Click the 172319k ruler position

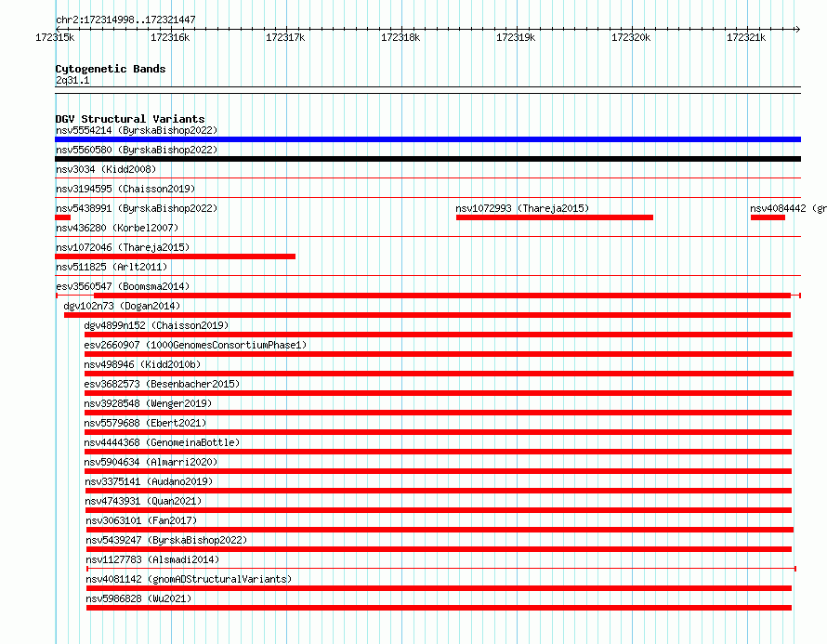point(516,37)
